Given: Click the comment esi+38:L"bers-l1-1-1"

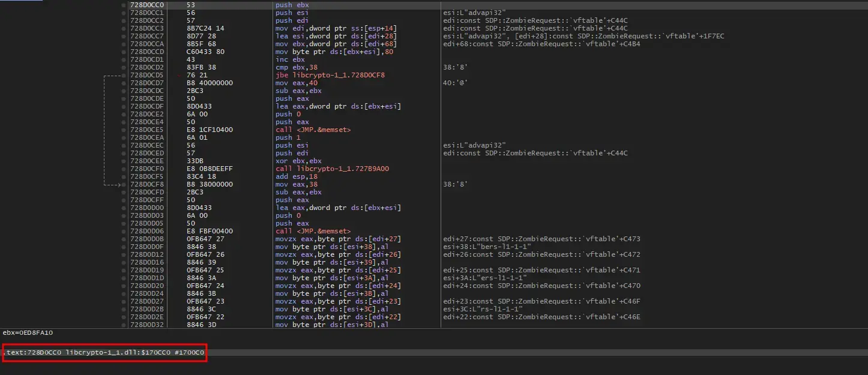Looking at the screenshot, I should tap(485, 247).
